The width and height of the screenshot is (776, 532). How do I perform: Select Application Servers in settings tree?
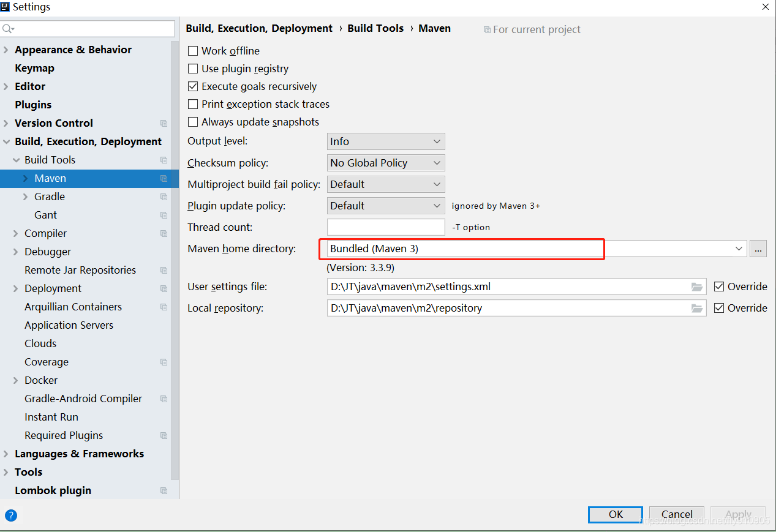[69, 325]
